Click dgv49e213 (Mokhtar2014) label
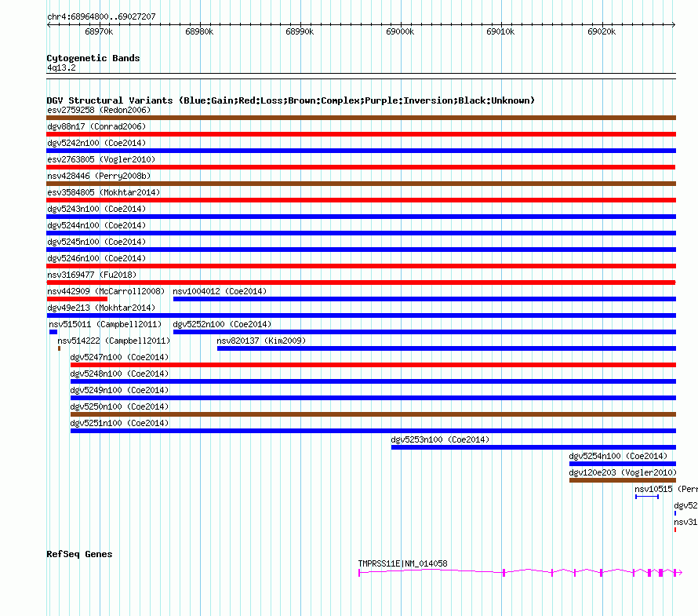698x616 pixels. pyautogui.click(x=101, y=308)
